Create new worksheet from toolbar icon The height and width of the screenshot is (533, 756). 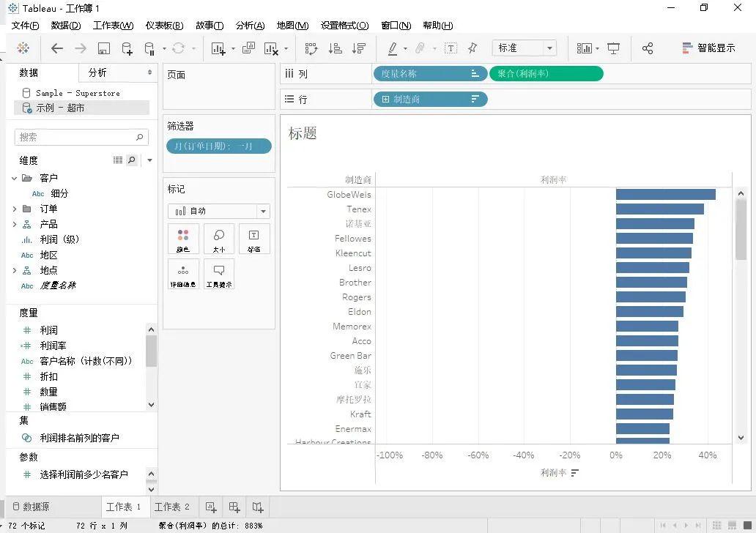(218, 48)
